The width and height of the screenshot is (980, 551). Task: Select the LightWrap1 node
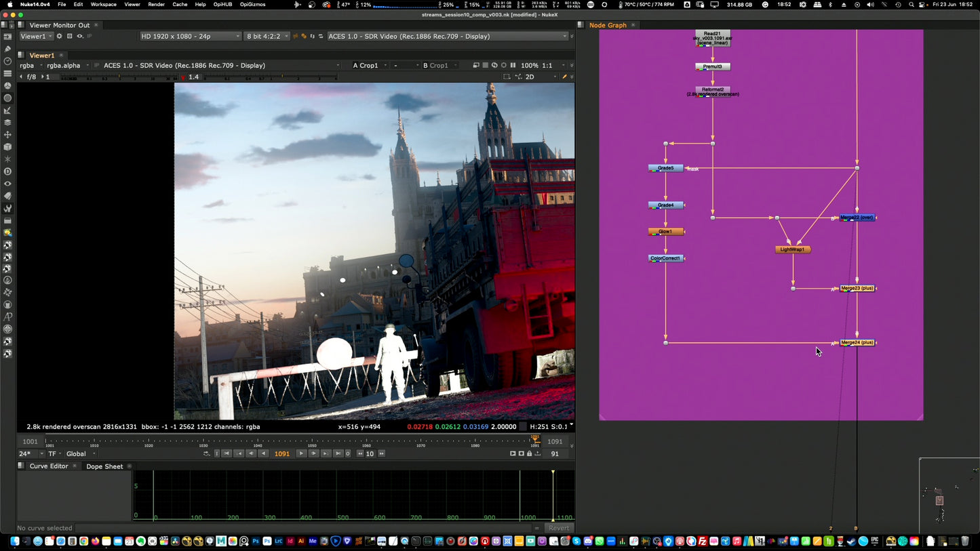pos(792,249)
